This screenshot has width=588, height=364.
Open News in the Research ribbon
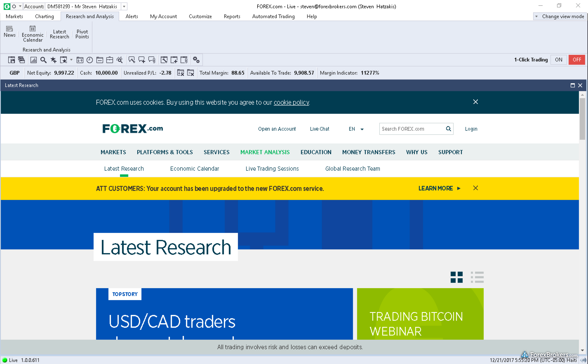9,32
